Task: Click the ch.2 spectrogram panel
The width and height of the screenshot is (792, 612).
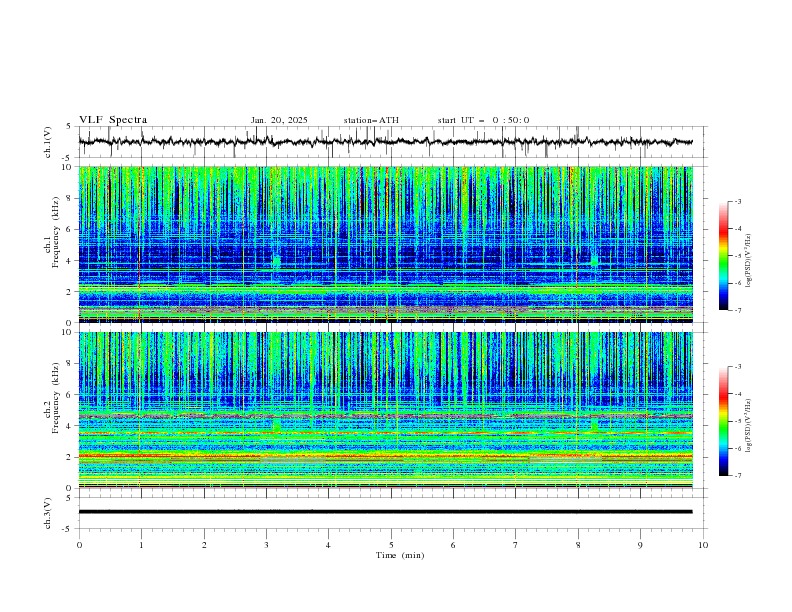Action: [x=386, y=410]
